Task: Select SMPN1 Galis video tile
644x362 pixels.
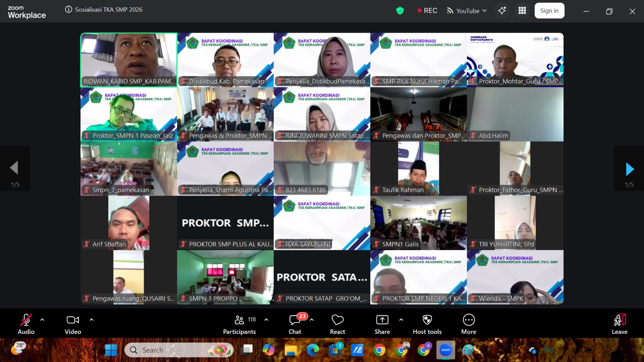Action: (419, 223)
